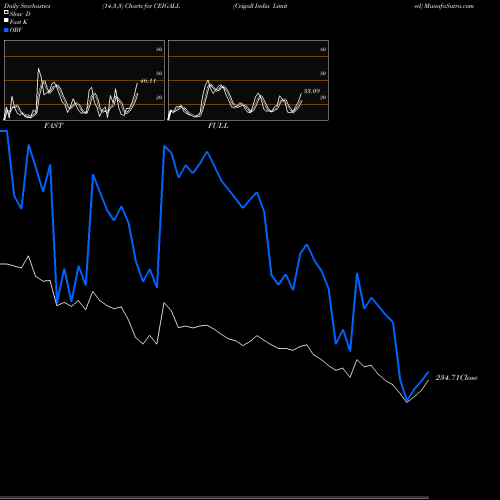This screenshot has height=500, width=500.
Task: Click the horizontal scrollbar at the bottom
Action: click(214, 498)
